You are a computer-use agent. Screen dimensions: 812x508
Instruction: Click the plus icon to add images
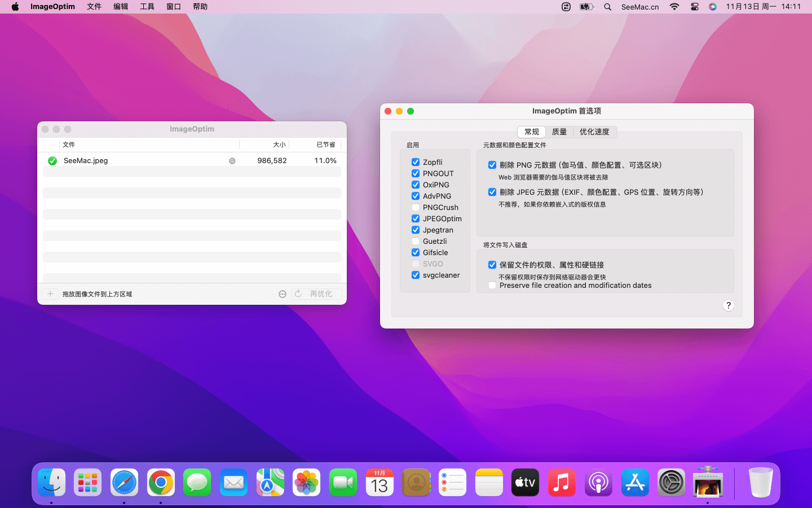coord(50,294)
